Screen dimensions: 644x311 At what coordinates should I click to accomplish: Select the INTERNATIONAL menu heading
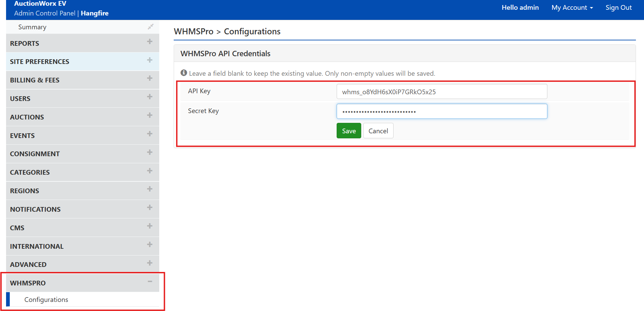37,246
